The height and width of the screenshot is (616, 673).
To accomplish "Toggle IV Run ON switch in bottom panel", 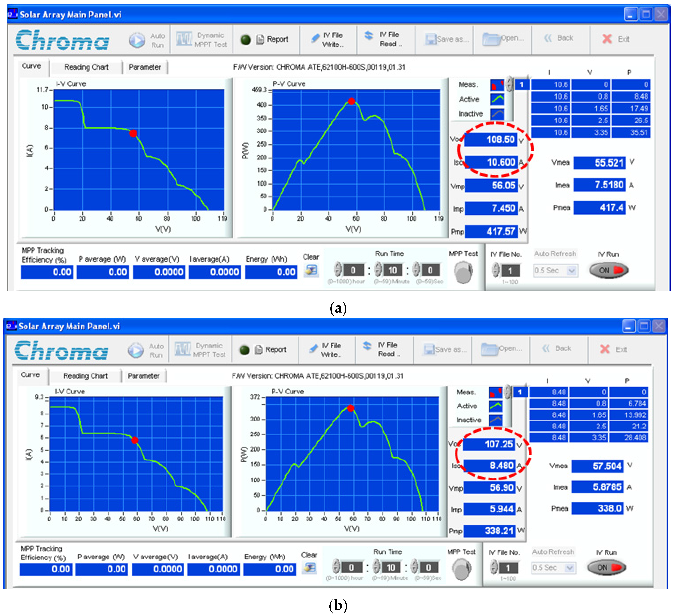I will 607,568.
